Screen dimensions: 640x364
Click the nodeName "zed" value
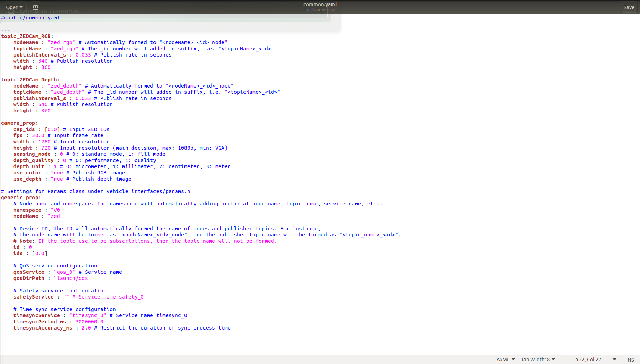[55, 216]
